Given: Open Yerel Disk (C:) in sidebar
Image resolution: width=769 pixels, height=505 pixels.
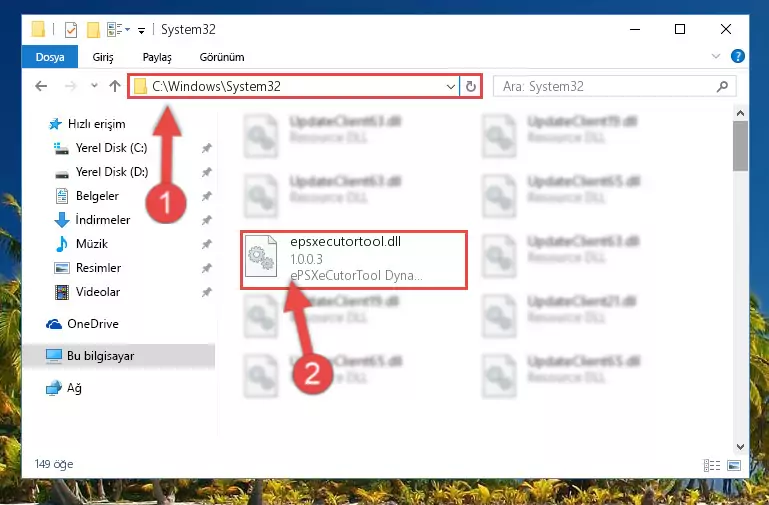Looking at the screenshot, I should [111, 148].
